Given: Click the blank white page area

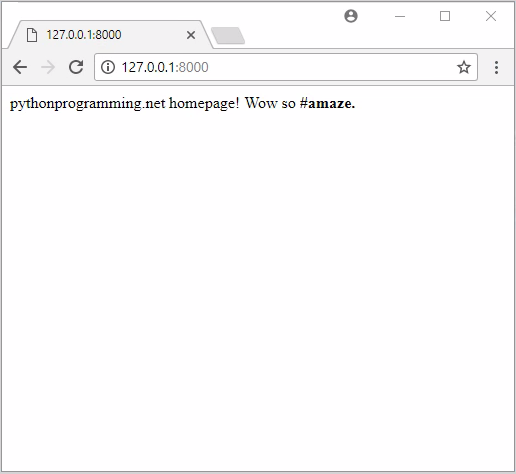Looking at the screenshot, I should pos(258,287).
